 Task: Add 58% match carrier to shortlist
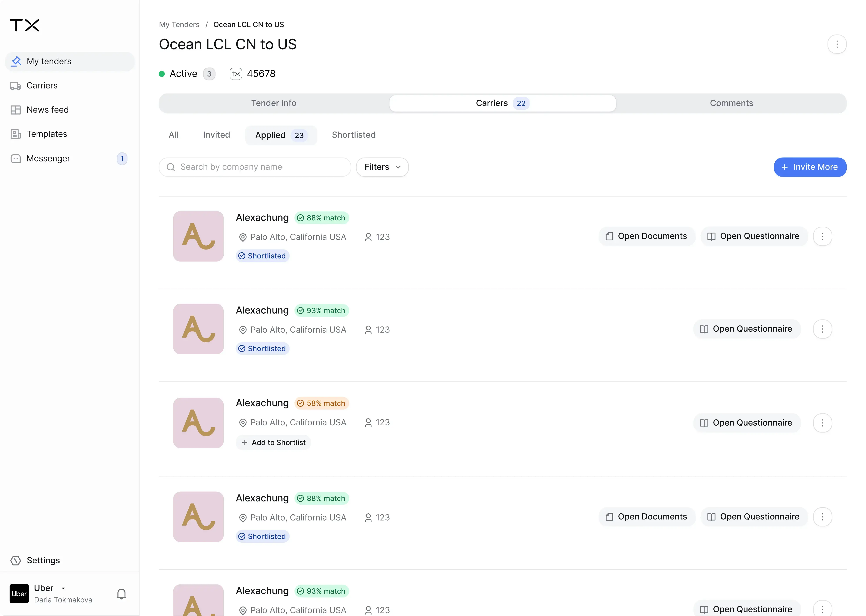[x=273, y=443]
